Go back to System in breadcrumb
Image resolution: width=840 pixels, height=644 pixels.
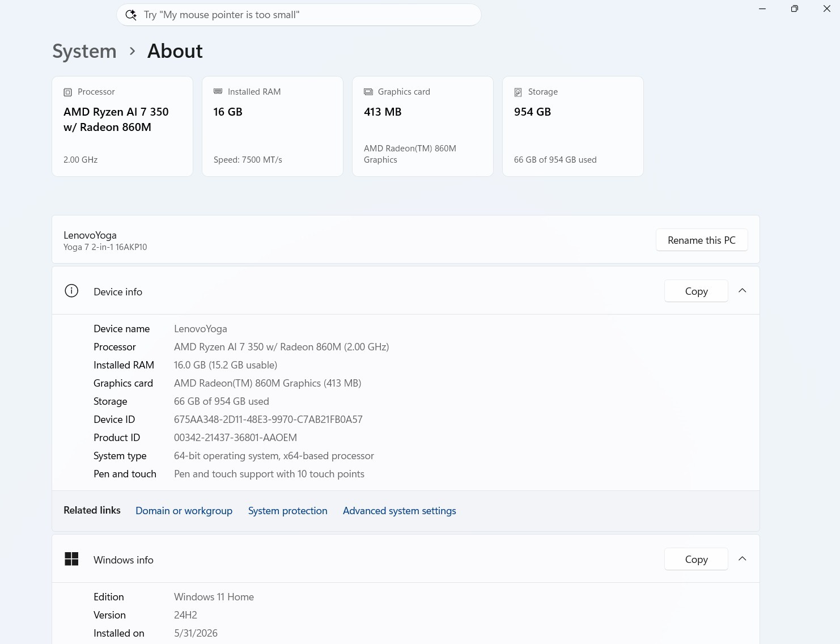[x=84, y=51]
